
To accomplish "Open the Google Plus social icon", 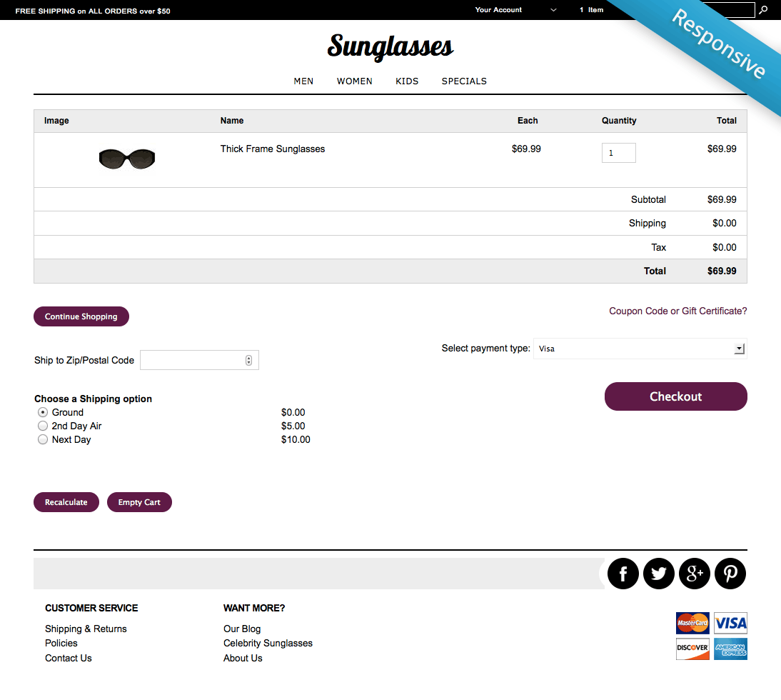I will [x=695, y=574].
